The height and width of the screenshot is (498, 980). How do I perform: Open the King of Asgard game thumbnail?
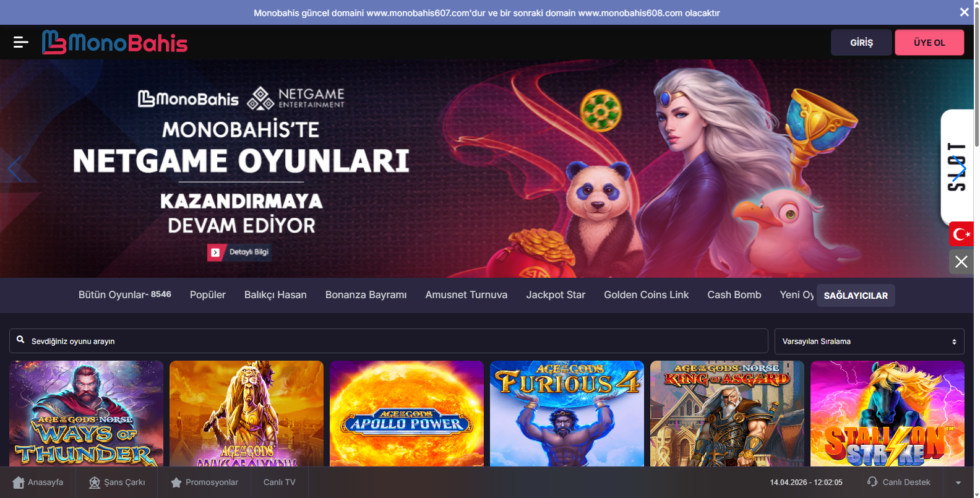point(728,413)
